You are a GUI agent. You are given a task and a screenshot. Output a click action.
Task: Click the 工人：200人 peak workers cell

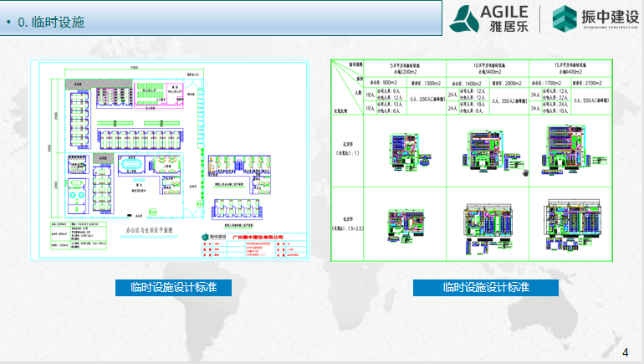pyautogui.click(x=427, y=100)
